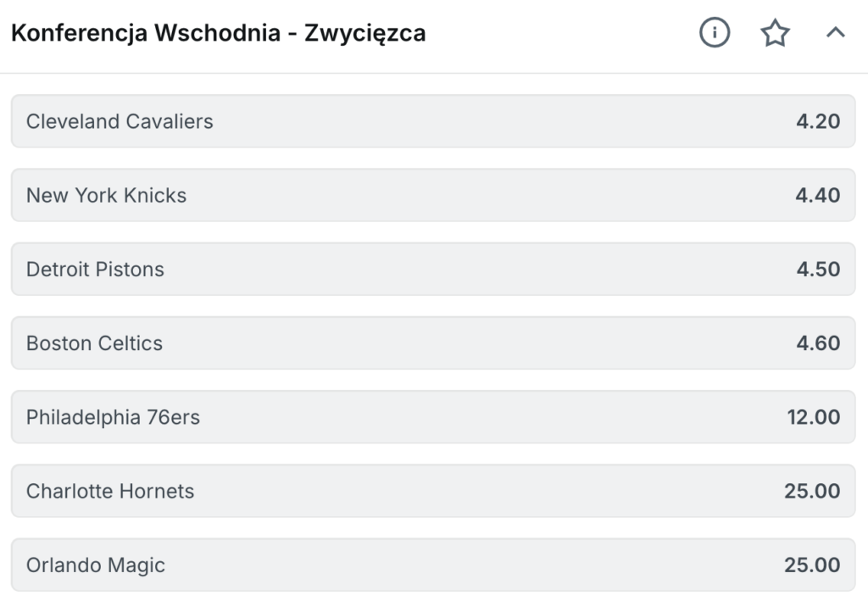This screenshot has width=868, height=601.
Task: Click the 12.00 odds value
Action: (814, 417)
